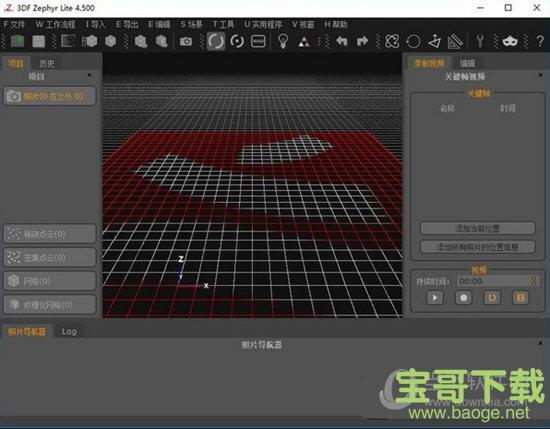Open the E 编辑 (Edit) menu
Screen dimensions: 550x429
pos(159,24)
